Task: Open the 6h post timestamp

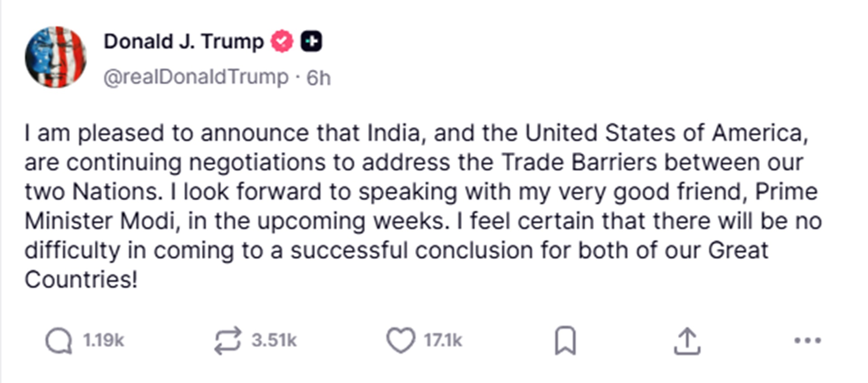Action: [x=319, y=78]
